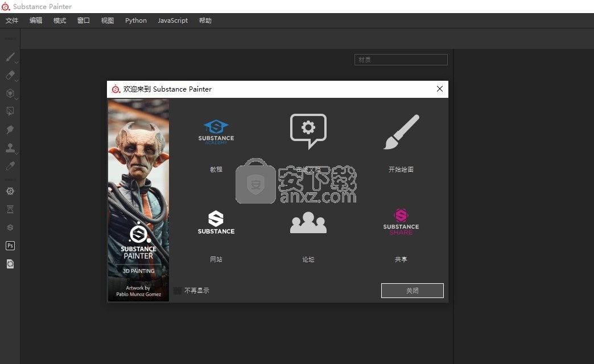Screen dimensions: 594x364
Task: Select the Projection cube tool
Action: tap(10, 93)
